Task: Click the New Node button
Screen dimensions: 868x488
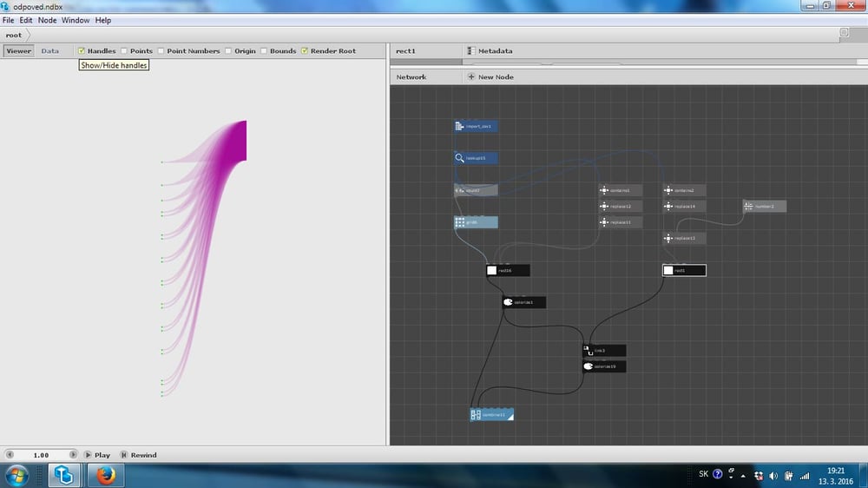Action: 491,77
